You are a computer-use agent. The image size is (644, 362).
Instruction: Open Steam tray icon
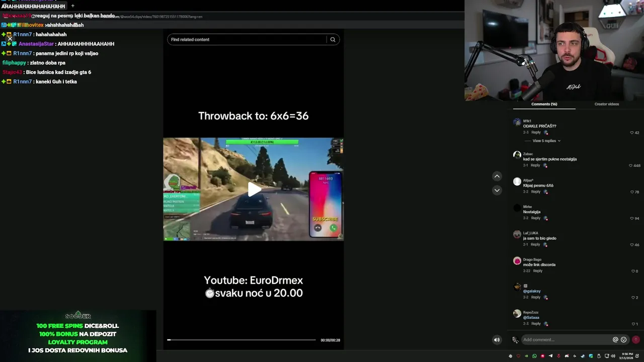tap(583, 356)
